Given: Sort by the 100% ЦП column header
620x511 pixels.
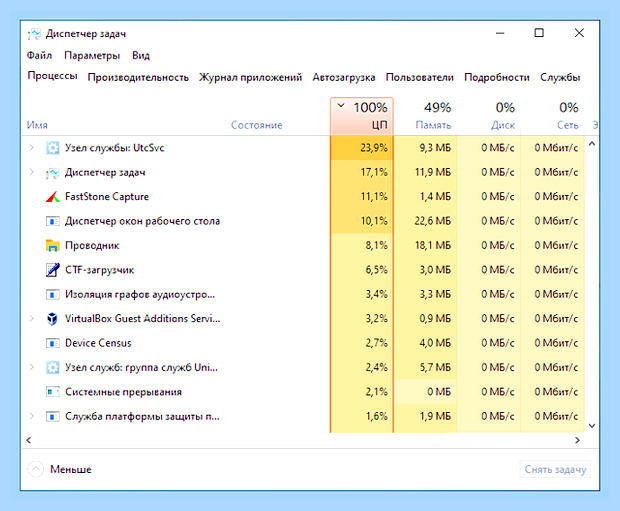Looking at the screenshot, I should click(362, 116).
